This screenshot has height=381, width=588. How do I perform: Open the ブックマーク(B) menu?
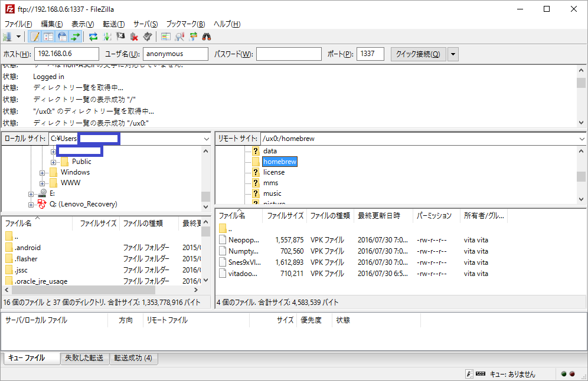(185, 24)
